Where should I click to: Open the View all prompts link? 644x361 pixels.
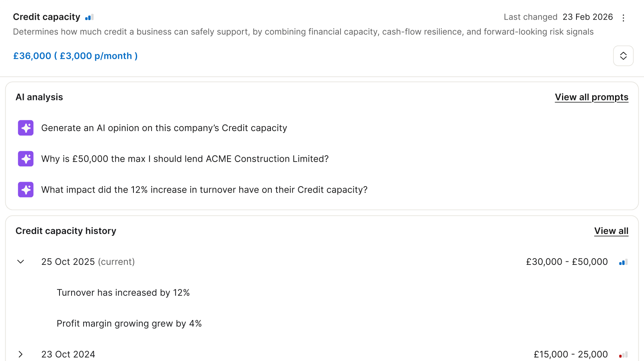[591, 97]
